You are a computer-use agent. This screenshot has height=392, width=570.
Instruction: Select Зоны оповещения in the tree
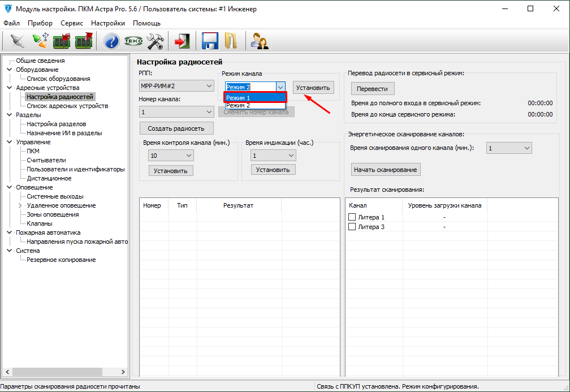click(53, 214)
